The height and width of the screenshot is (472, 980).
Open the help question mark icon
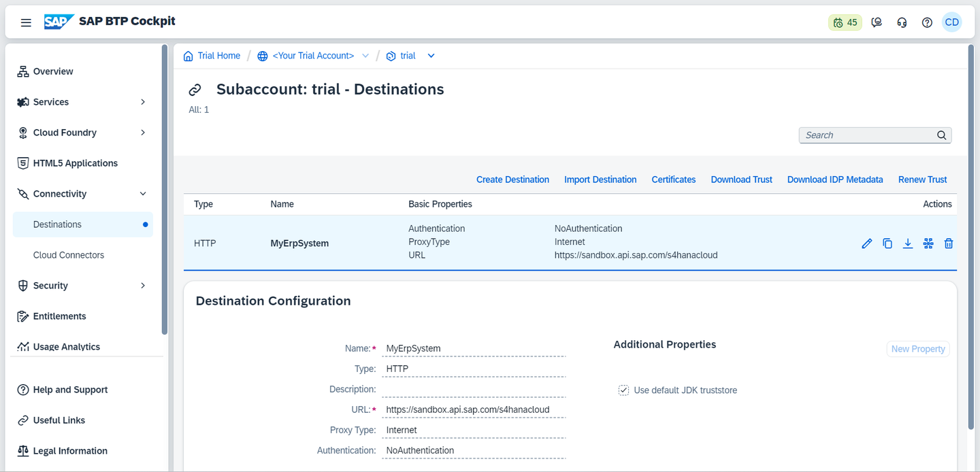click(927, 22)
